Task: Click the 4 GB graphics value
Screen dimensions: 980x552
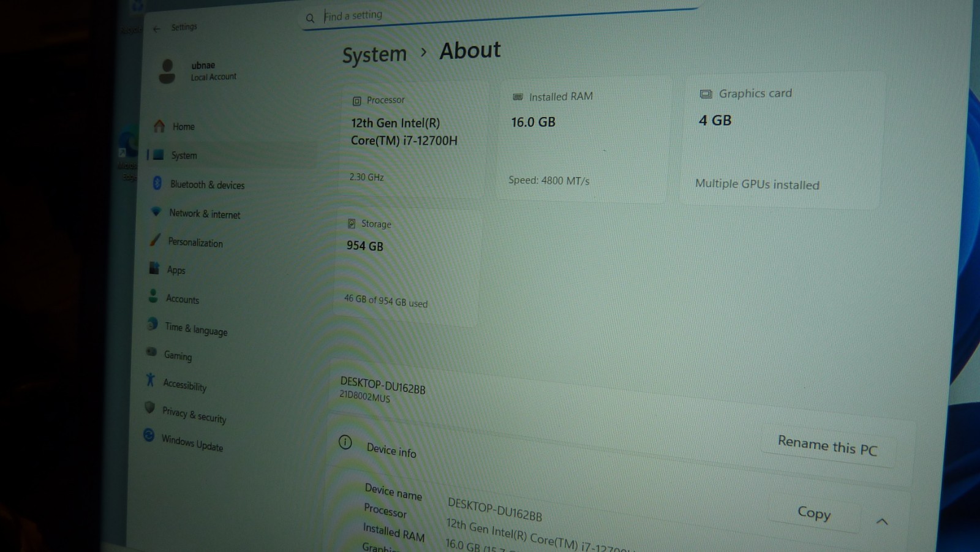Action: [715, 120]
